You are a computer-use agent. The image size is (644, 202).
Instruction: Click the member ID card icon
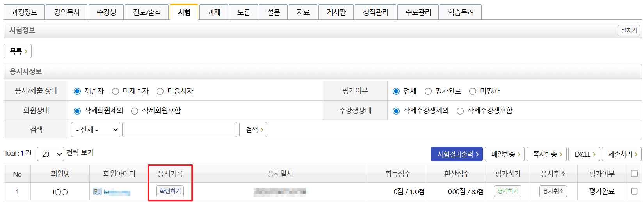(97, 191)
